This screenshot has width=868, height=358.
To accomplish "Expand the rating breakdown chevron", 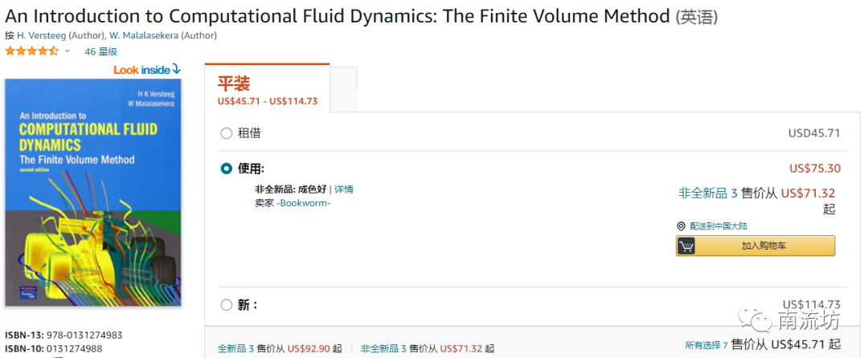I will click(x=68, y=51).
